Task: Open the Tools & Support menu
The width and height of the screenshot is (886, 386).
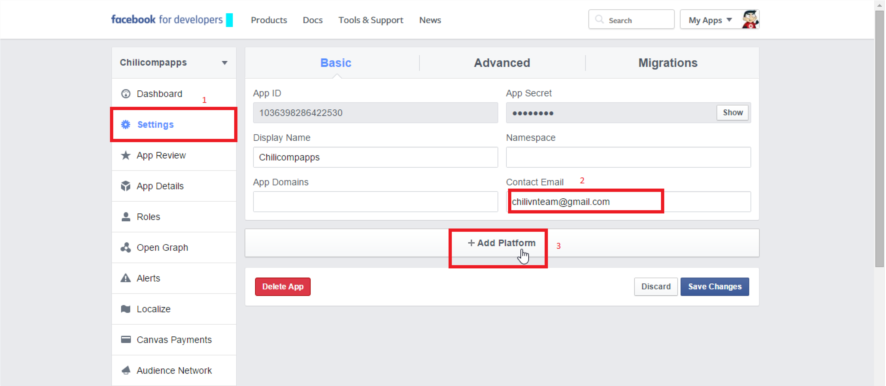Action: tap(371, 20)
